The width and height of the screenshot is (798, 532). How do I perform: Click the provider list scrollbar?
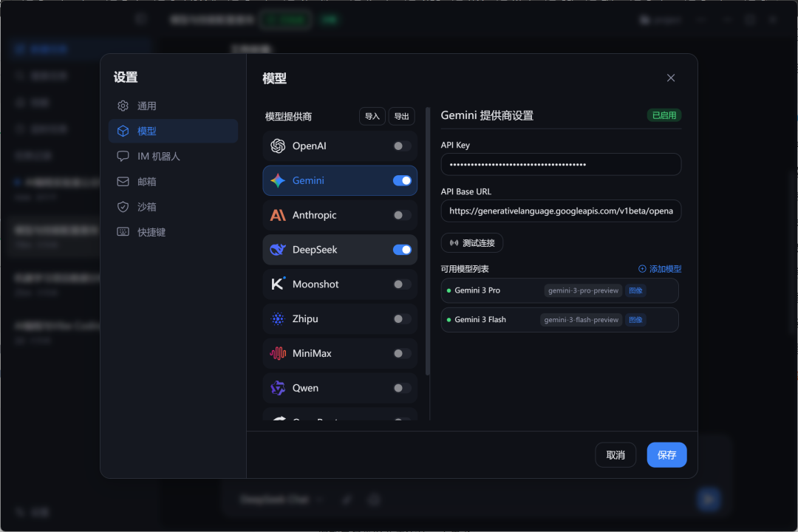428,242
